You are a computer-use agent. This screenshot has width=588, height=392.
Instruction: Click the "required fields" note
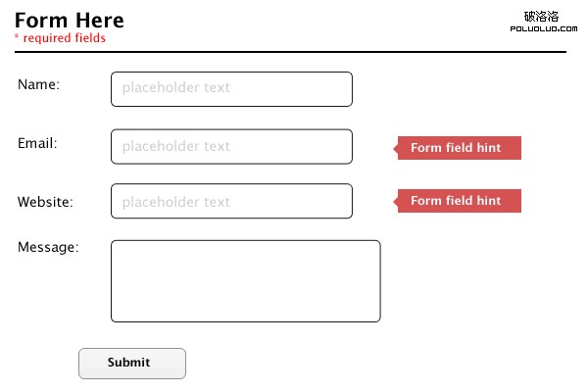coord(65,38)
